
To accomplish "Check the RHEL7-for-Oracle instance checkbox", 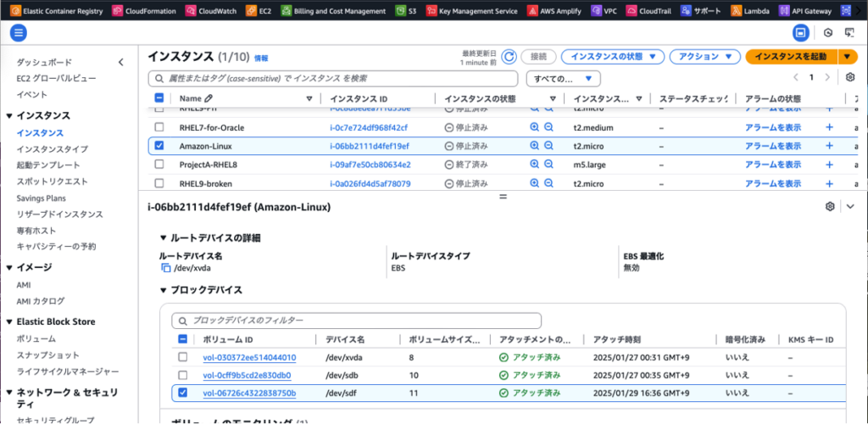I will coord(159,127).
